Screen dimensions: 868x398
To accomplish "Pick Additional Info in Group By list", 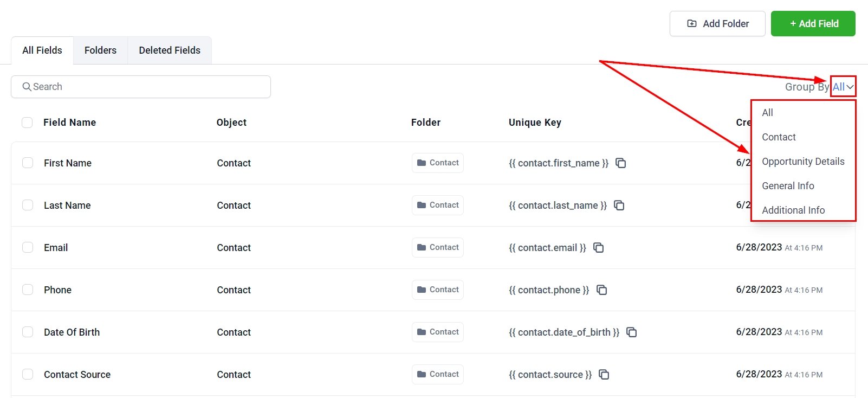I will click(793, 210).
